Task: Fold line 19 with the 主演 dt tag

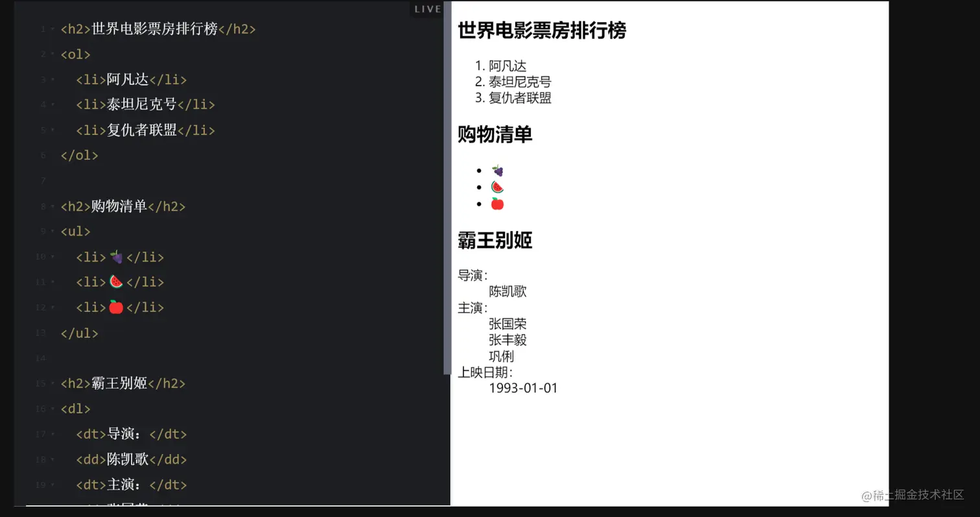Action: (x=52, y=485)
